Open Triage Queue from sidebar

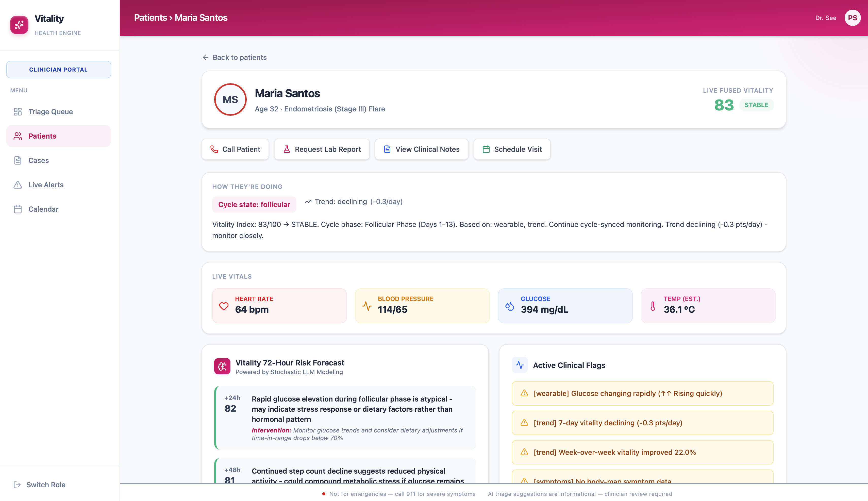pos(50,111)
